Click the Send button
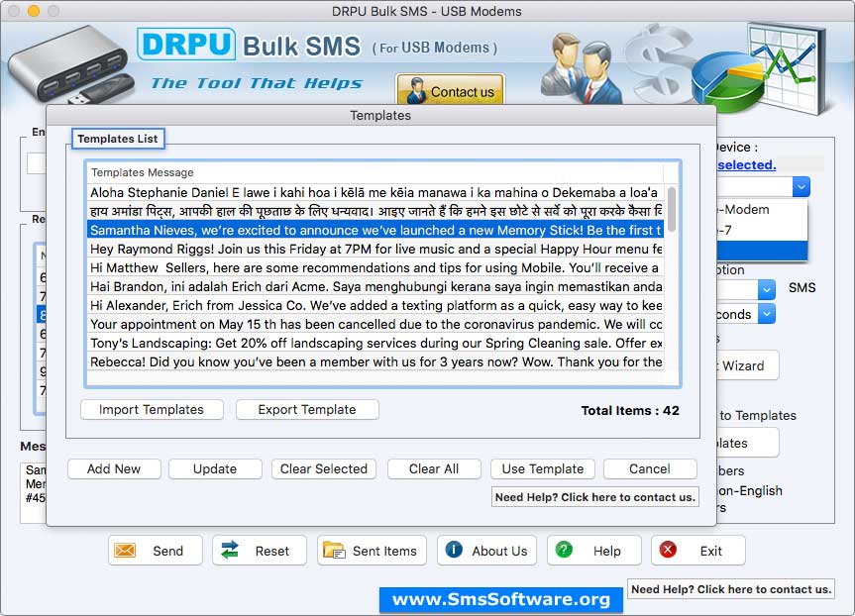The image size is (855, 616). pos(156,550)
